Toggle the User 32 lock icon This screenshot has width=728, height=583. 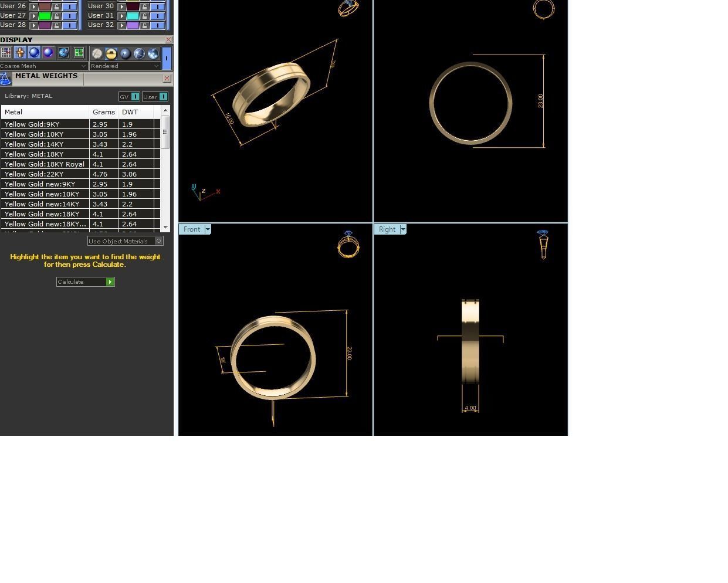click(x=144, y=25)
